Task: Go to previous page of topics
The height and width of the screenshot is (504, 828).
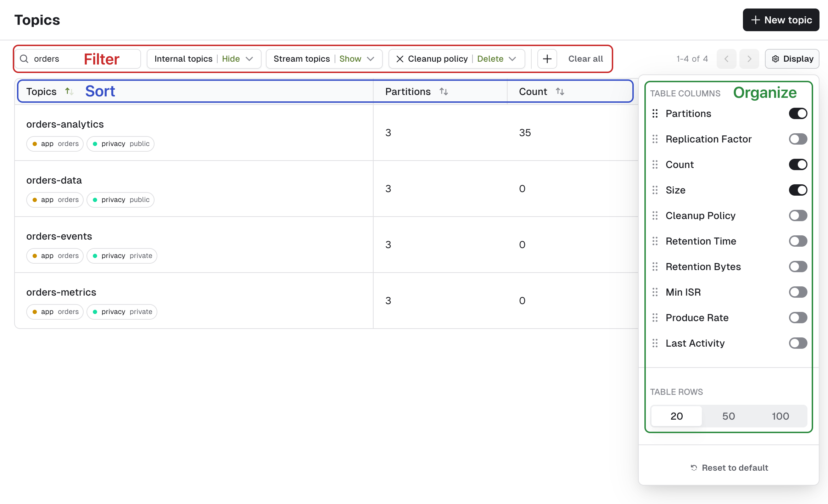Action: coord(726,59)
